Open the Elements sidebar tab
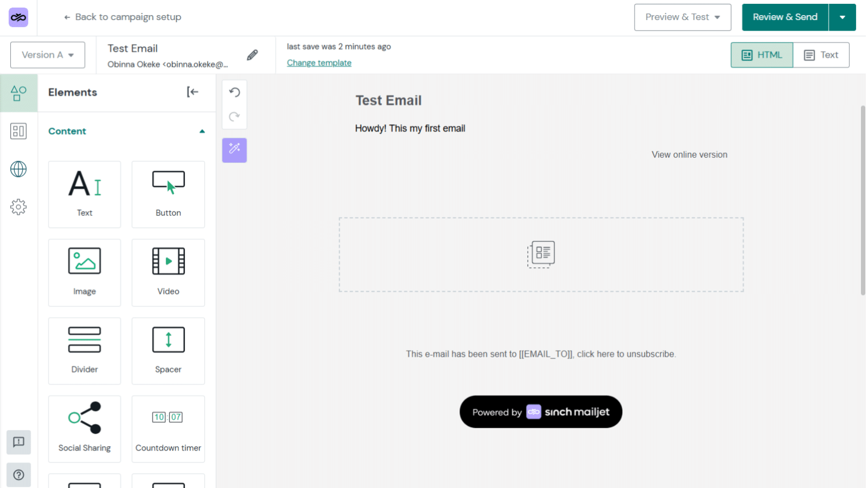This screenshot has height=488, width=868. coord(18,93)
